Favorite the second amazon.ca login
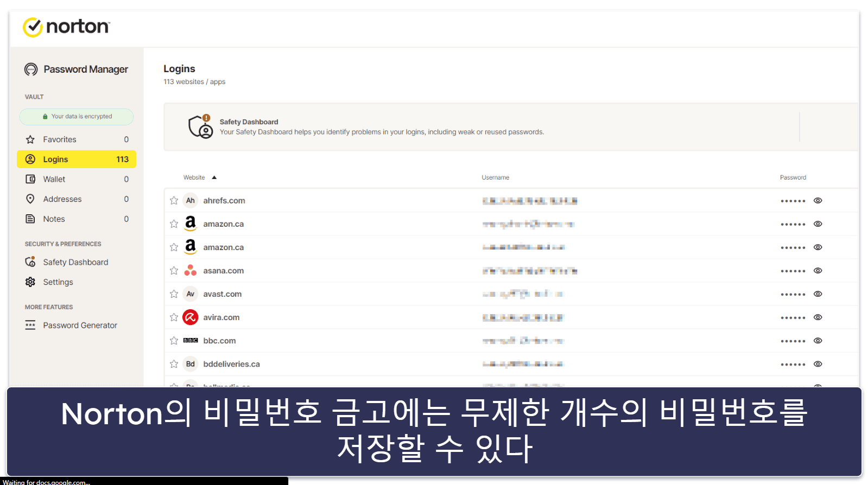Viewport: 868px width, 485px height. [174, 247]
